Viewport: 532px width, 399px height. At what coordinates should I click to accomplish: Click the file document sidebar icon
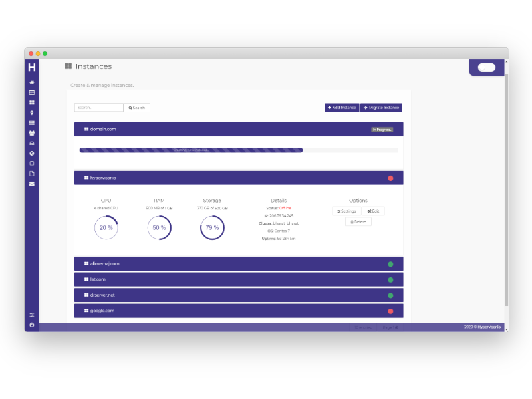31,174
